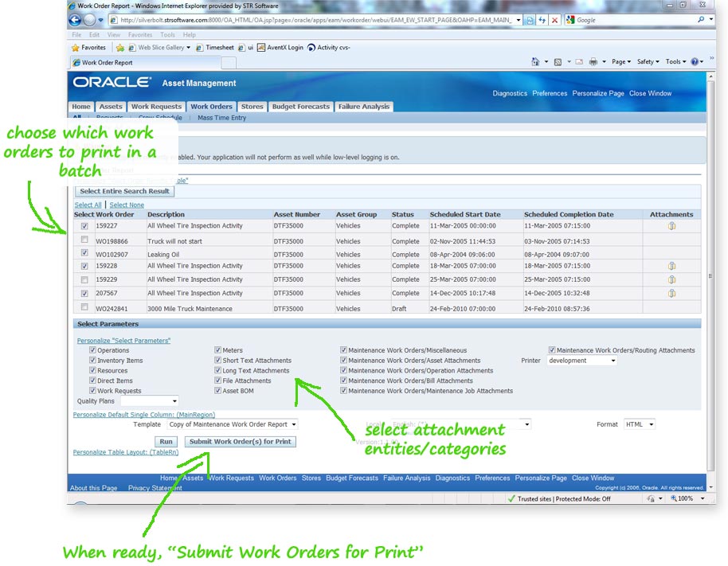Click the browser address URL field
This screenshot has width=728, height=566.
315,20
